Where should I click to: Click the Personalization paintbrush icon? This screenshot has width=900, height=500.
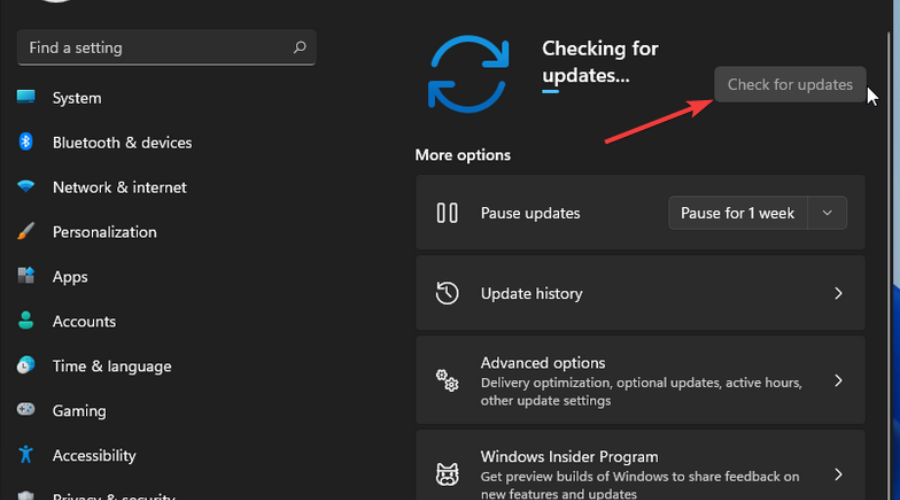coord(26,231)
